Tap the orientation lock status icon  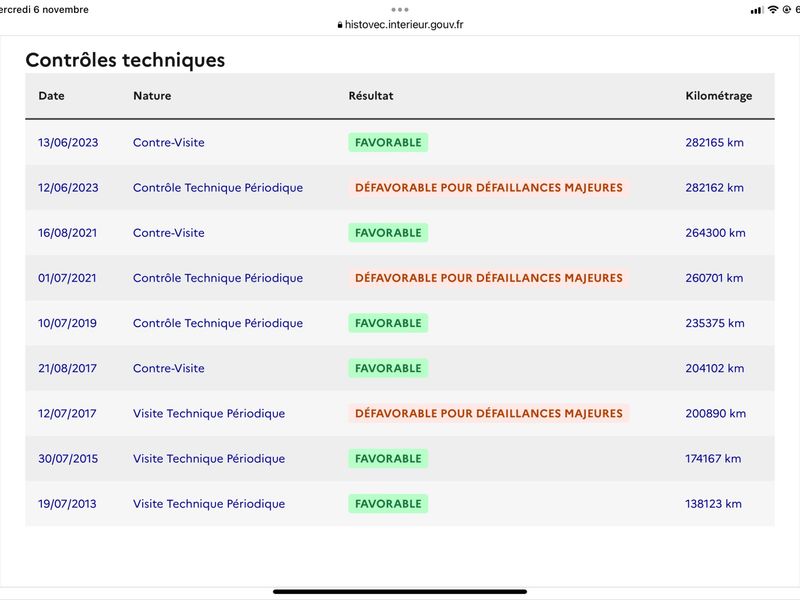(786, 10)
